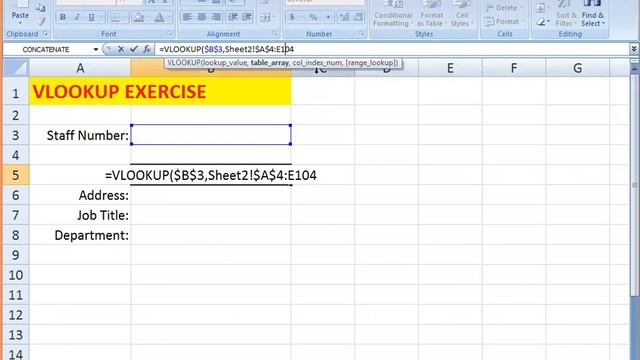Click the VLOOKUP EXERCISE title cell
This screenshot has height=360, width=640.
(x=160, y=91)
